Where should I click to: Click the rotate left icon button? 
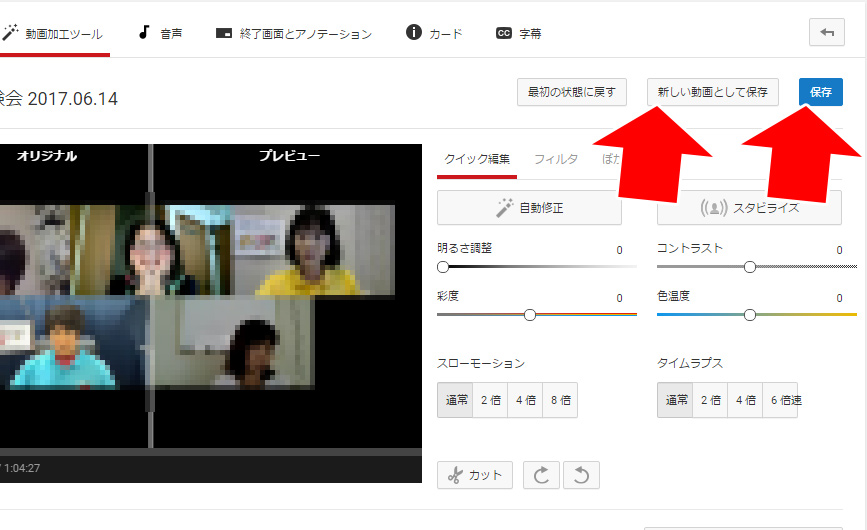[581, 475]
